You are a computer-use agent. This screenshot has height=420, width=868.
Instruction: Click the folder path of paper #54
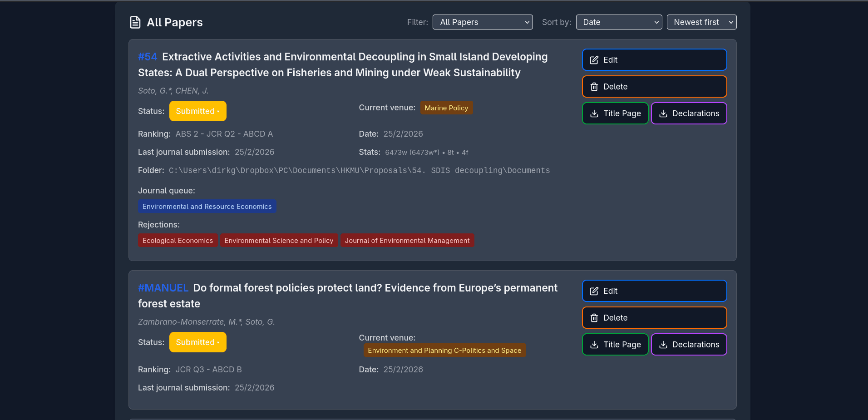(359, 170)
